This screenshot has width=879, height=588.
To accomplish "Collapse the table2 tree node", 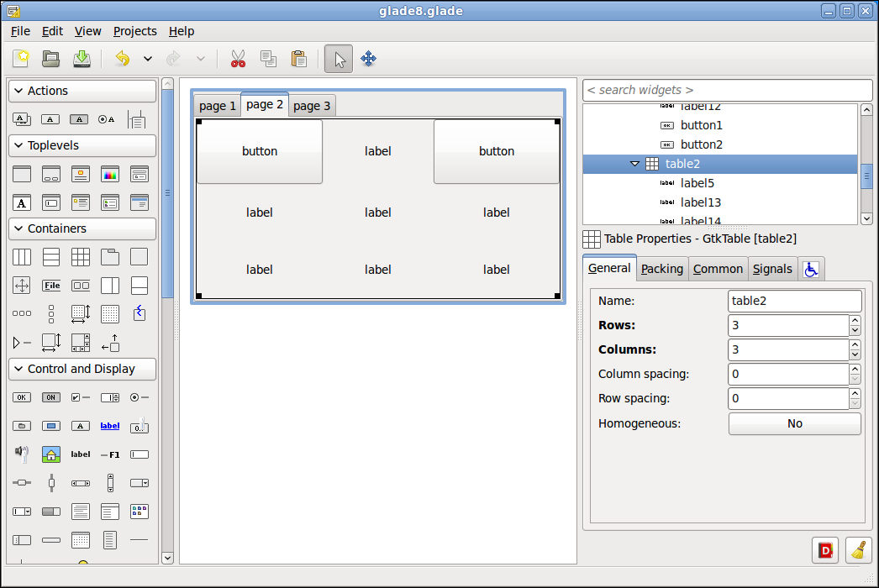I will pos(634,164).
